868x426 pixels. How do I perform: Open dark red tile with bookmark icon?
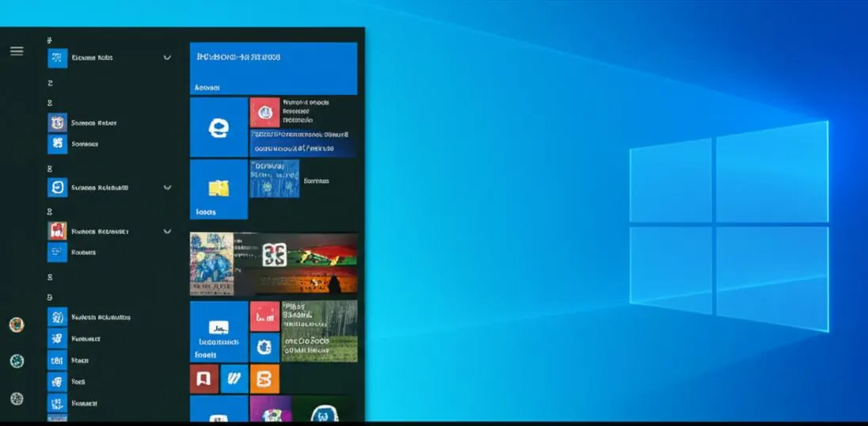coord(204,378)
